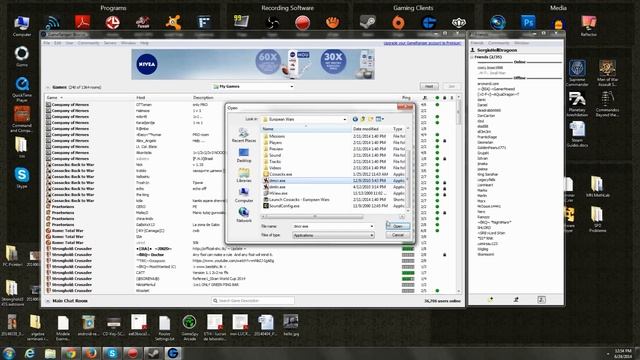Select the Missions folder in file list

pyautogui.click(x=277, y=136)
